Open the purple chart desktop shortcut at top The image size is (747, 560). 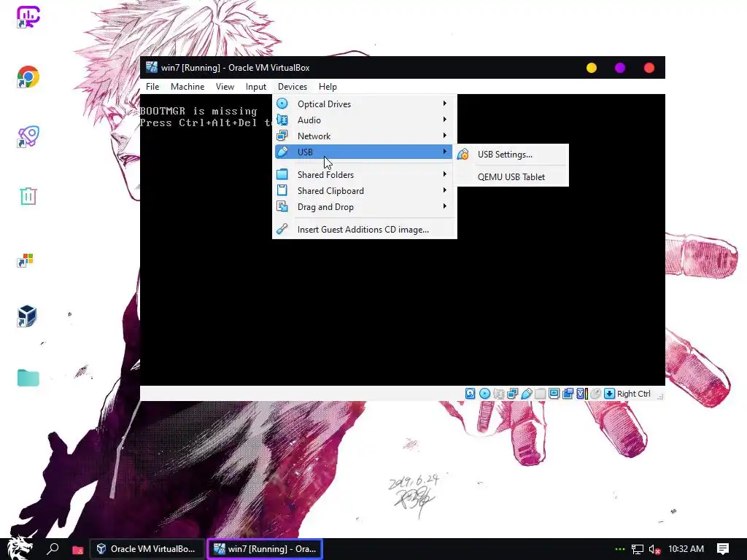(28, 17)
